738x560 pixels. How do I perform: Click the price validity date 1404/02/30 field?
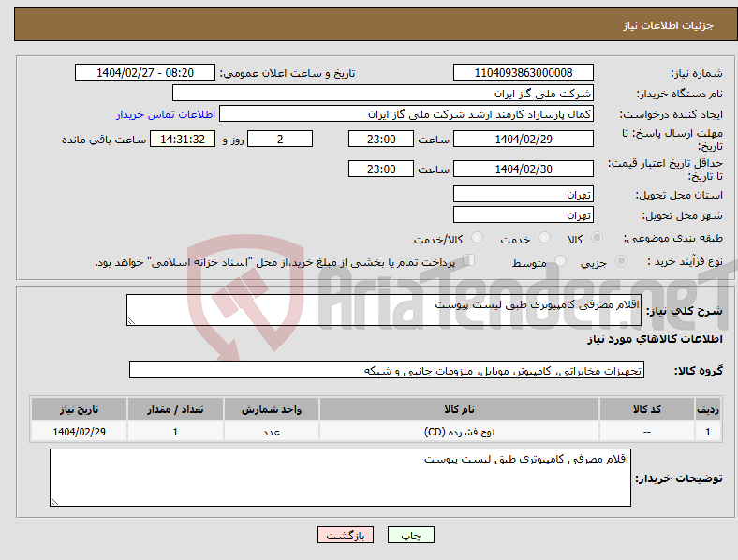coord(524,169)
